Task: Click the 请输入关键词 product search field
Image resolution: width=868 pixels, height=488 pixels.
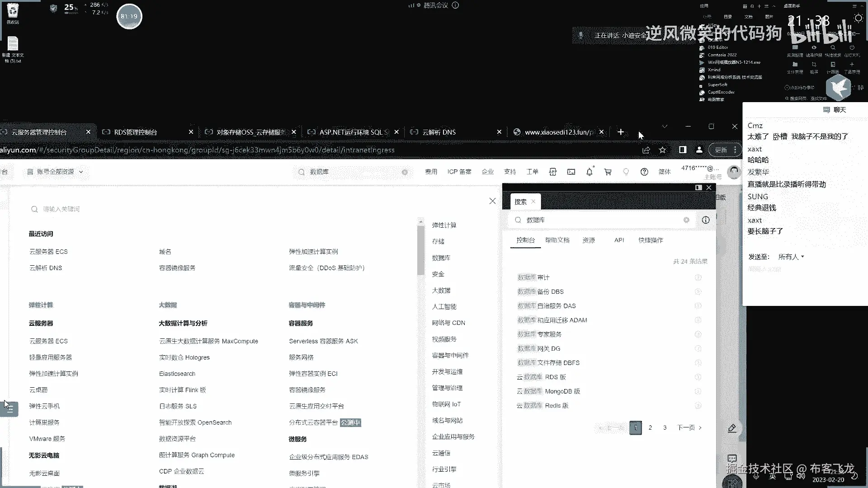Action: [x=61, y=209]
